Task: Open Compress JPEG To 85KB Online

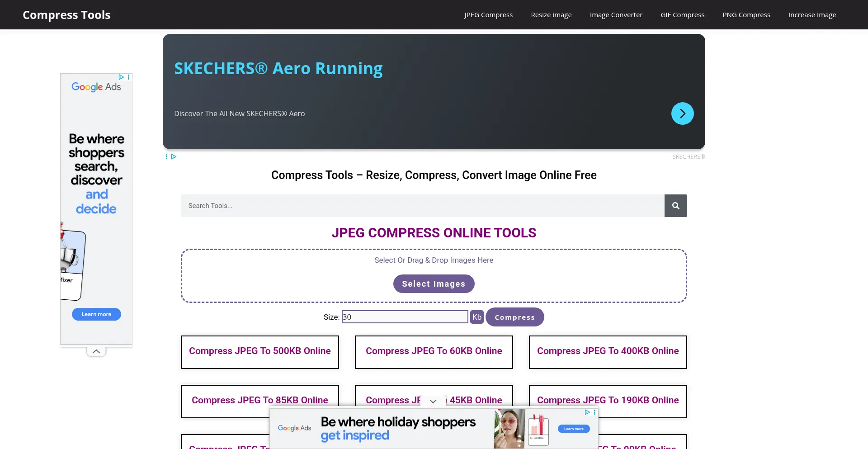Action: coord(260,401)
